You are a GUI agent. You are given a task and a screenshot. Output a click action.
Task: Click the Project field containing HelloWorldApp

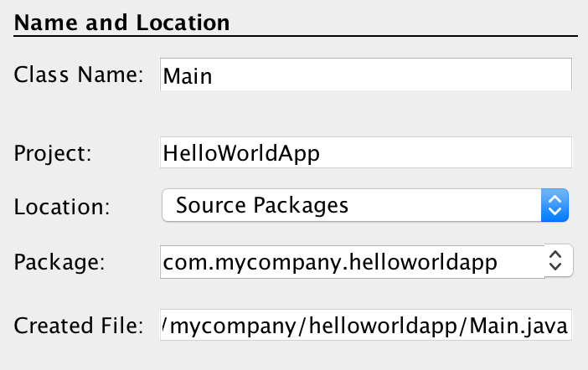tap(365, 153)
